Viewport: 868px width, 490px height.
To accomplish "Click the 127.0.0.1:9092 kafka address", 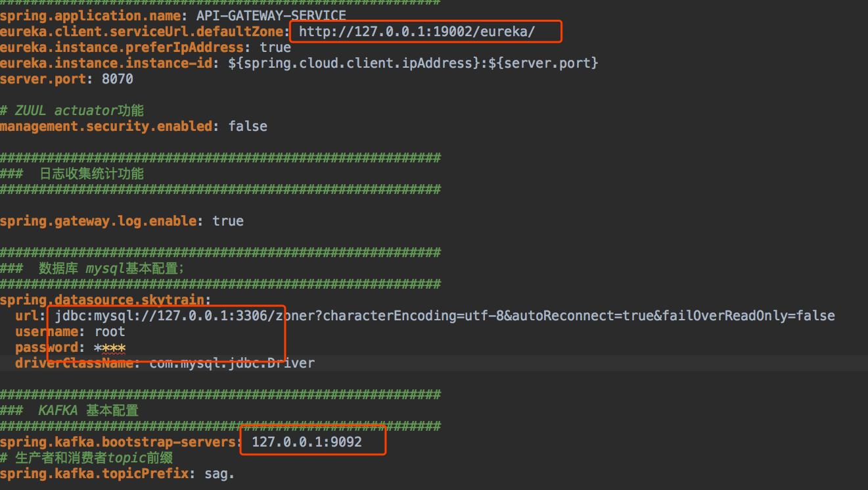I will pyautogui.click(x=307, y=442).
